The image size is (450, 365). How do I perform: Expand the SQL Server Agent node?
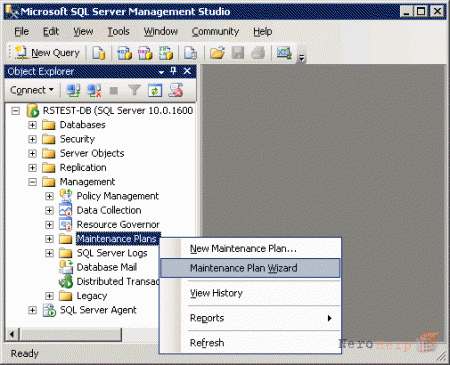coord(32,310)
